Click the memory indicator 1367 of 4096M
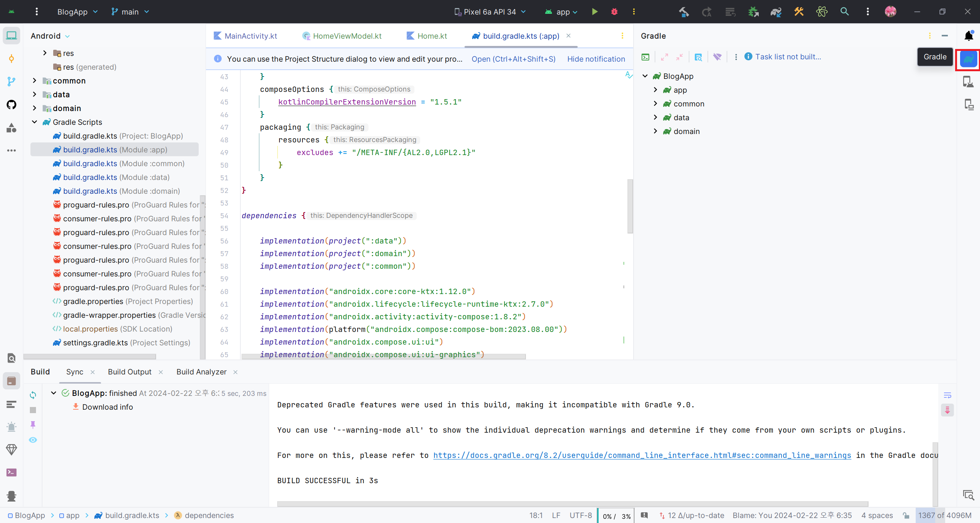Image resolution: width=980 pixels, height=523 pixels. [x=944, y=515]
